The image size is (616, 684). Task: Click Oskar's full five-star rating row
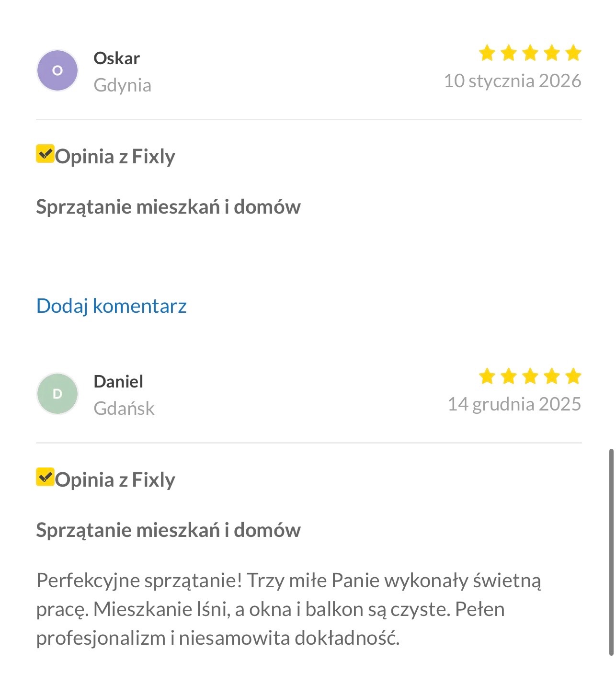tap(529, 53)
